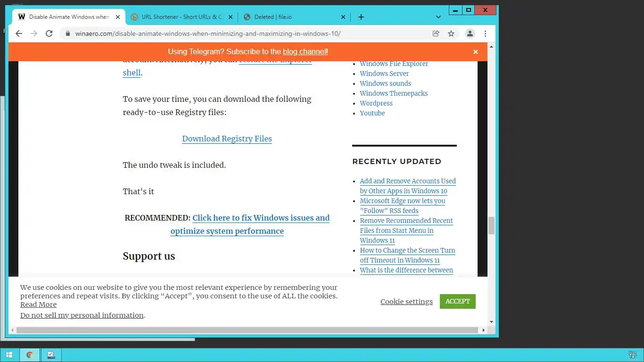The height and width of the screenshot is (362, 644).
Task: Click the scroll up arrow
Action: pyautogui.click(x=491, y=47)
